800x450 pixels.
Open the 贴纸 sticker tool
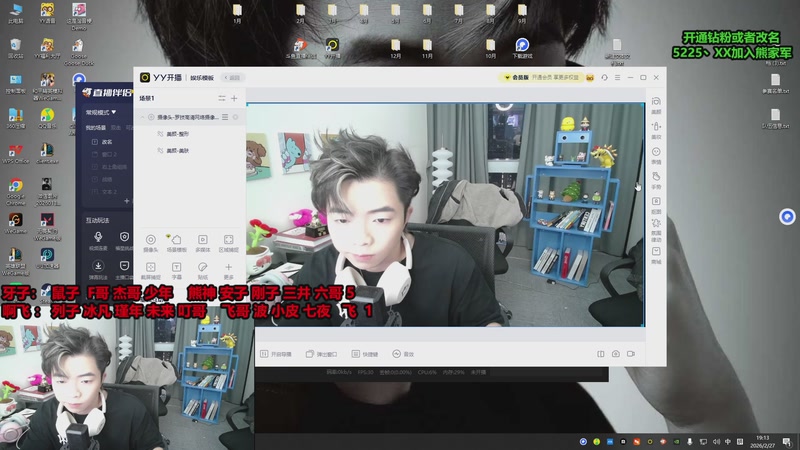pyautogui.click(x=202, y=268)
